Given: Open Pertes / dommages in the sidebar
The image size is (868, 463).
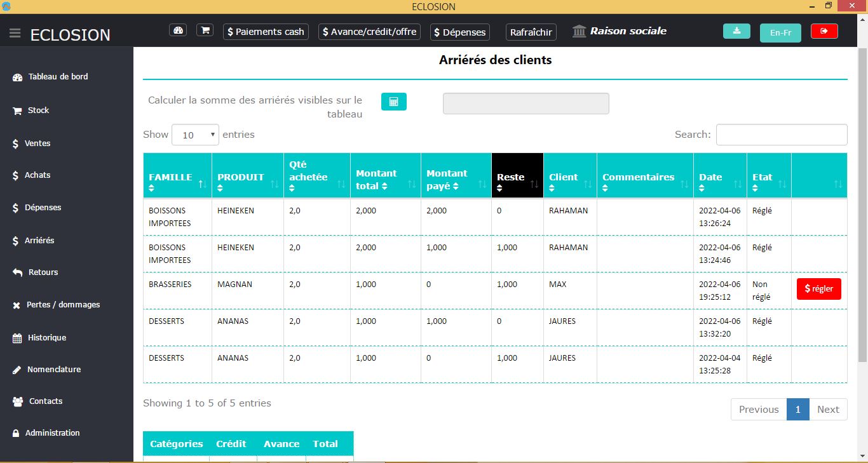Looking at the screenshot, I should pos(63,305).
